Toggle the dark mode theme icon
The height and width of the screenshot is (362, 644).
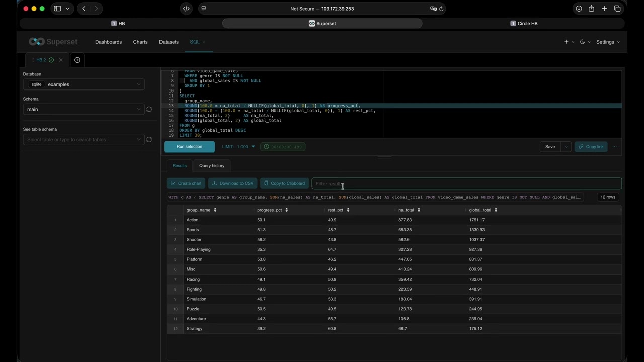(x=585, y=42)
